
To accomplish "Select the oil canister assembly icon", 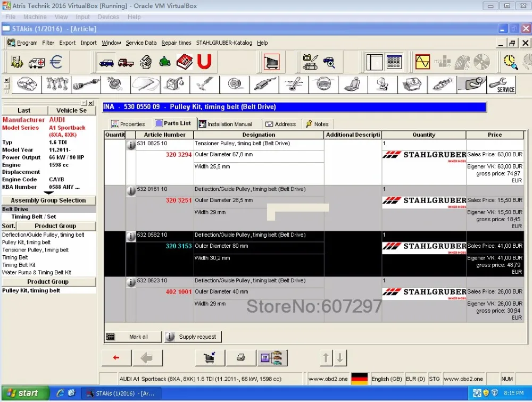I will pos(174,85).
